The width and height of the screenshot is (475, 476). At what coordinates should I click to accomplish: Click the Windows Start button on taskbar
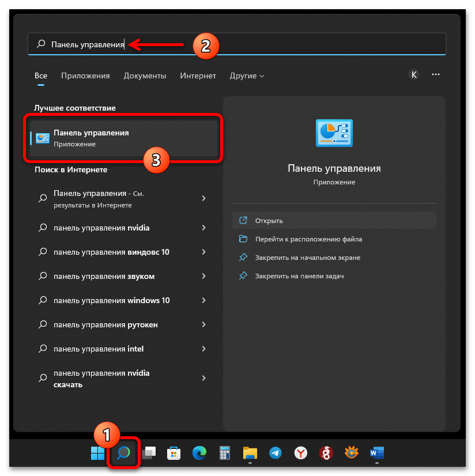(97, 453)
